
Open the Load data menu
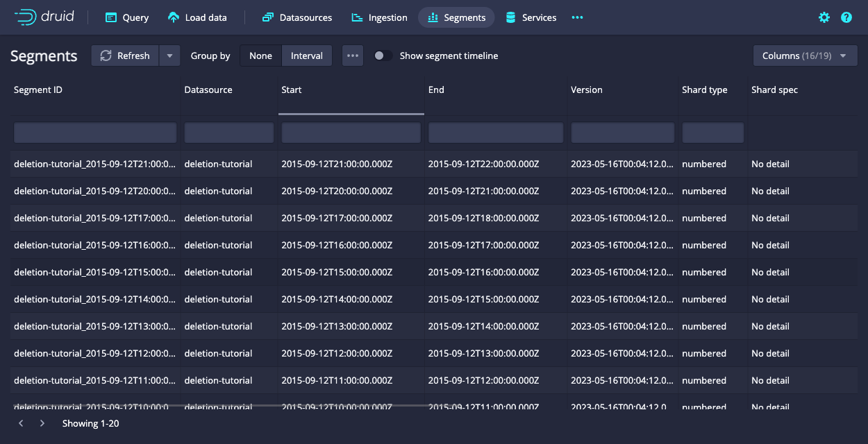click(x=198, y=17)
